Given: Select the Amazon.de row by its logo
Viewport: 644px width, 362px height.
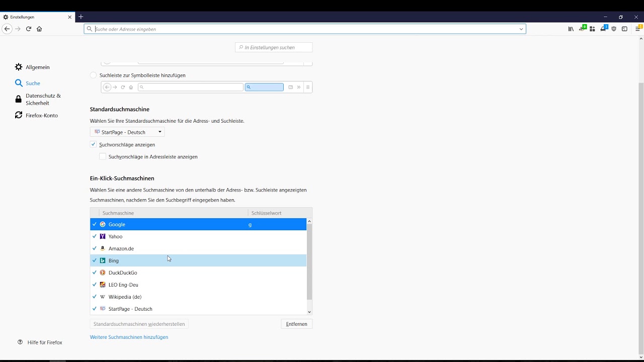Looking at the screenshot, I should 103,248.
